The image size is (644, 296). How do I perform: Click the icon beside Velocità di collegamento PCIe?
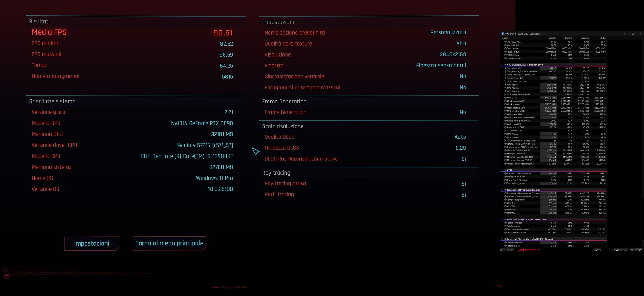point(506,164)
